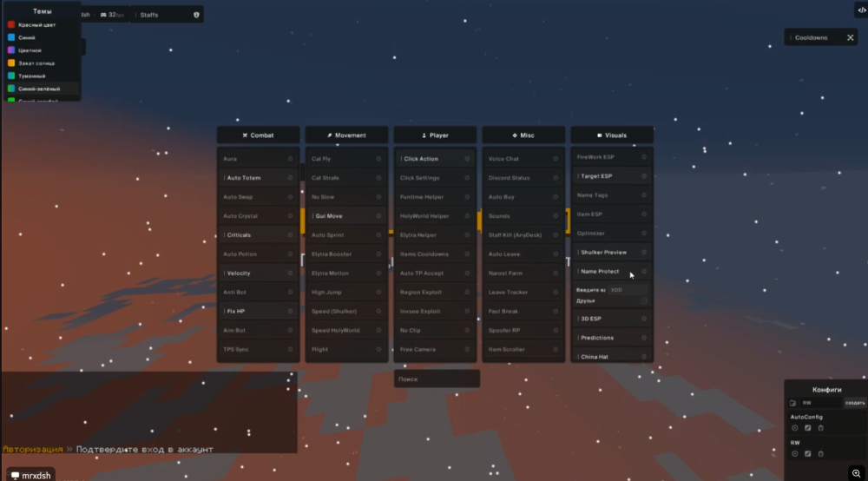Open settings circle for Aura module
Image resolution: width=868 pixels, height=481 pixels.
(x=290, y=159)
